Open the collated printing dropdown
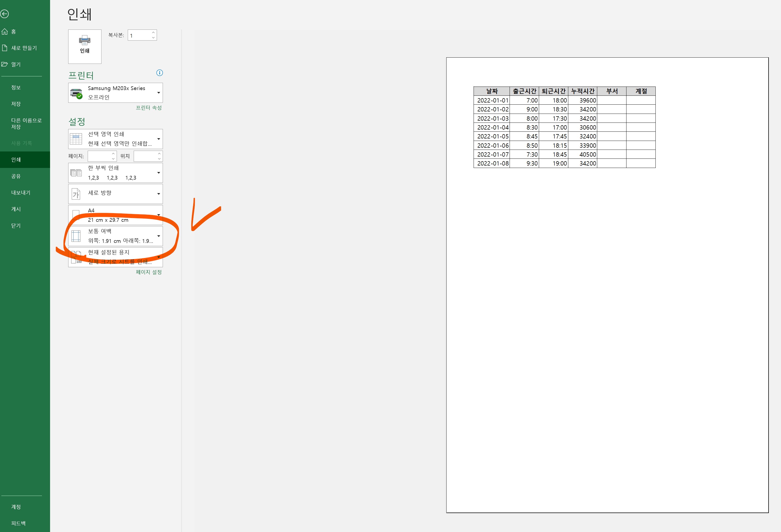 pyautogui.click(x=159, y=173)
